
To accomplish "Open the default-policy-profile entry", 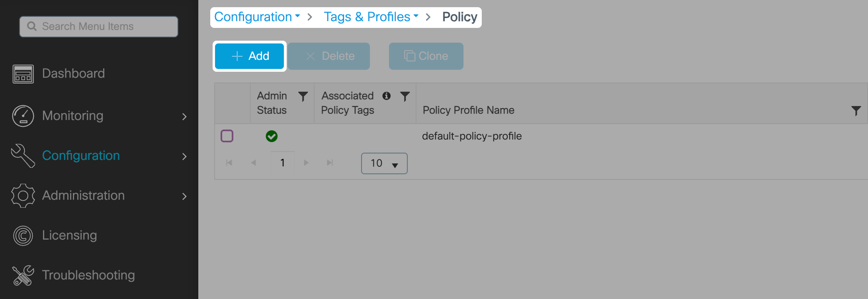I will coord(472,136).
